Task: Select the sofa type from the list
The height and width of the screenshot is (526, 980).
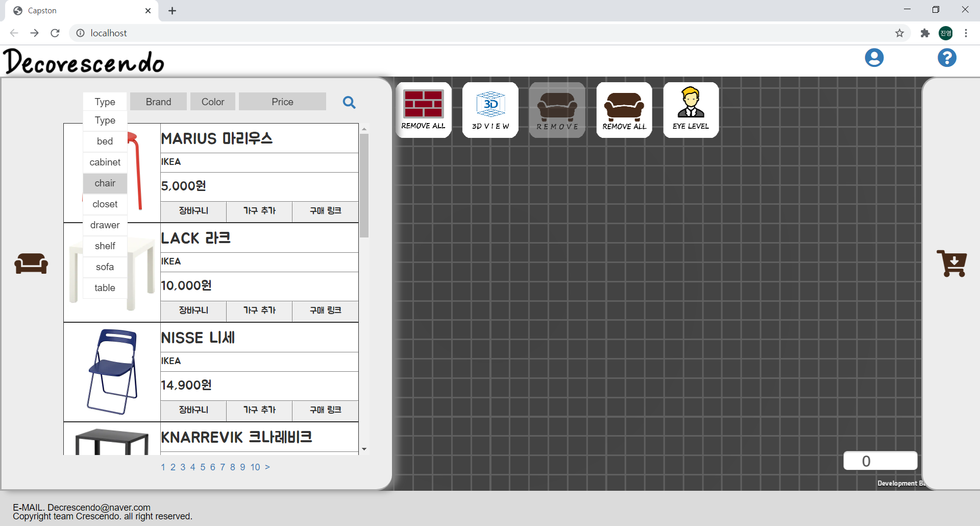Action: tap(105, 267)
